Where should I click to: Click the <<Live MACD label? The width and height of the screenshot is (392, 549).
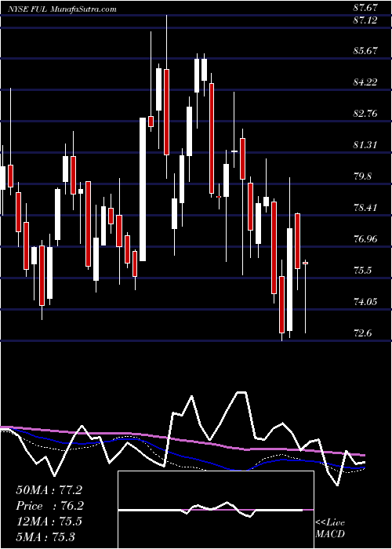point(330,529)
